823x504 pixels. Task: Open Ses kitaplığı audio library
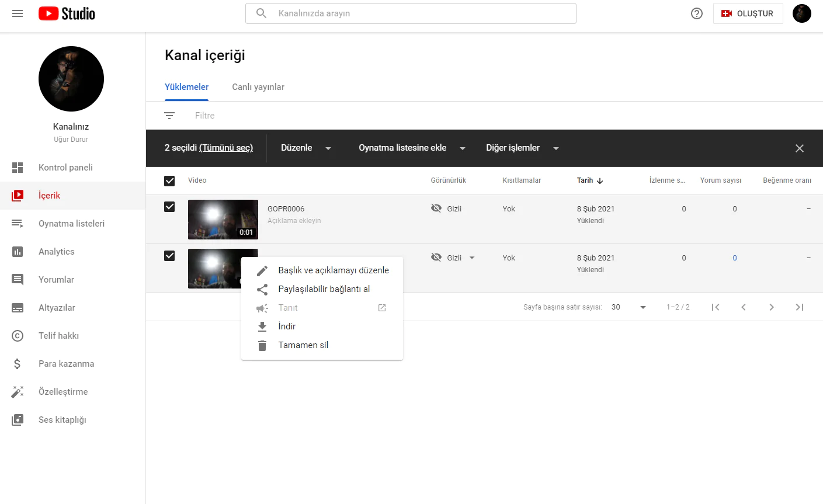pyautogui.click(x=62, y=420)
